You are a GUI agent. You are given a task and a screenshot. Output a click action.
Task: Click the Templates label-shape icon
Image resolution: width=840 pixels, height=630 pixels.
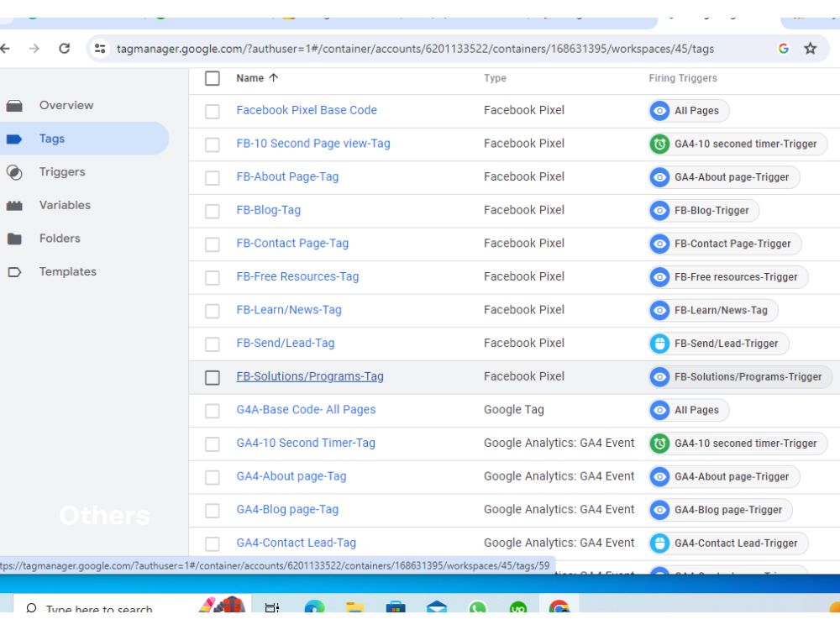(14, 272)
